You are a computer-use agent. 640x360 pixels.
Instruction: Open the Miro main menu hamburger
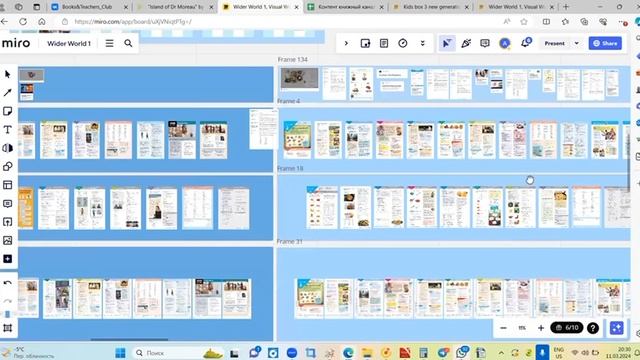(x=109, y=43)
